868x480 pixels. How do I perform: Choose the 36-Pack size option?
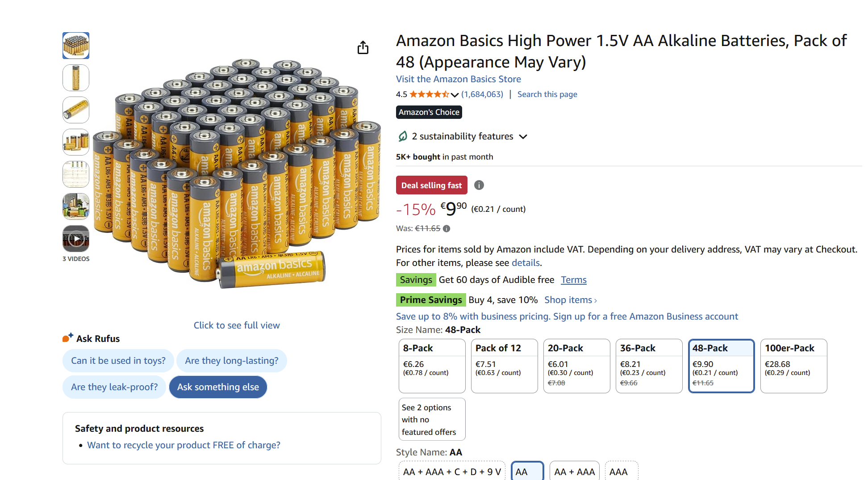649,366
